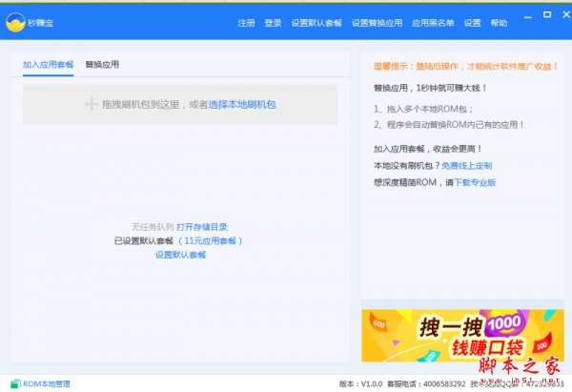The image size is (572, 392).
Task: Switch to the 替换应用 tab
Action: (102, 65)
